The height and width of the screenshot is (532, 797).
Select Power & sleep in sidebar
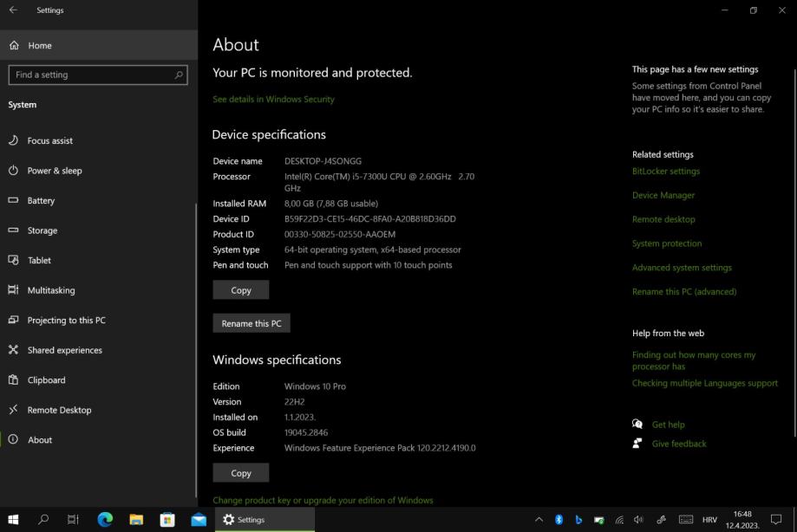pos(54,171)
